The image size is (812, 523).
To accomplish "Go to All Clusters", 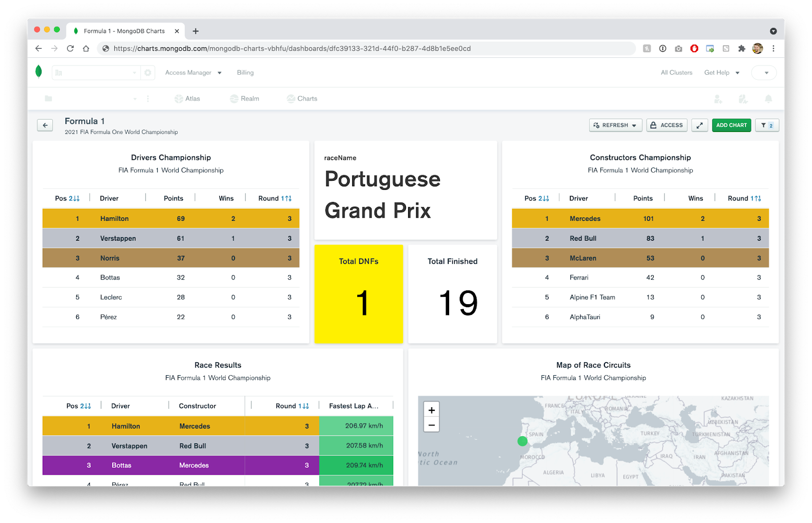I will [x=676, y=73].
